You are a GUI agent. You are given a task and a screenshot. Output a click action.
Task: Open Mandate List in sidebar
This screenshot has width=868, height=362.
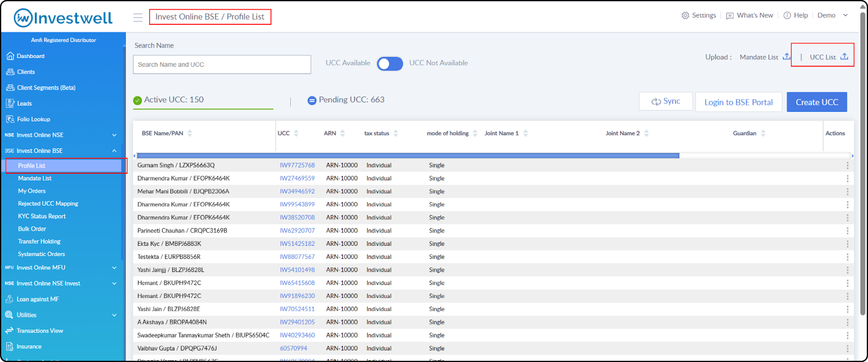click(x=35, y=178)
